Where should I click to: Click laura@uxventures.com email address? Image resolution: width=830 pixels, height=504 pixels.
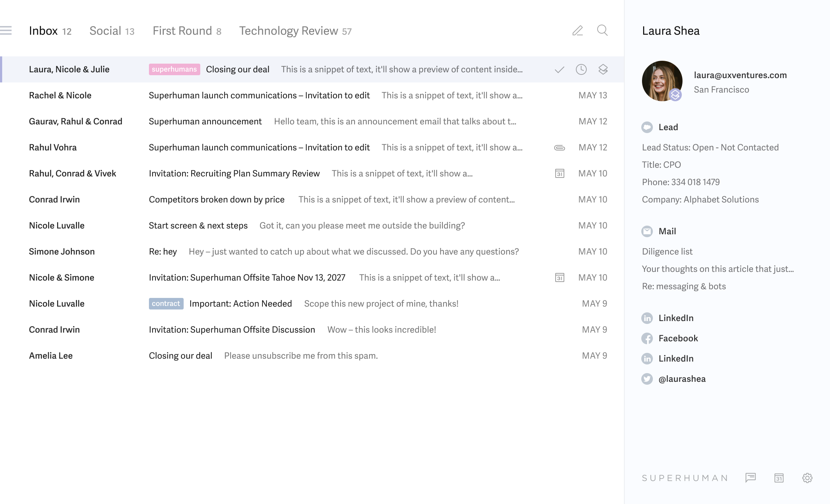click(x=740, y=75)
